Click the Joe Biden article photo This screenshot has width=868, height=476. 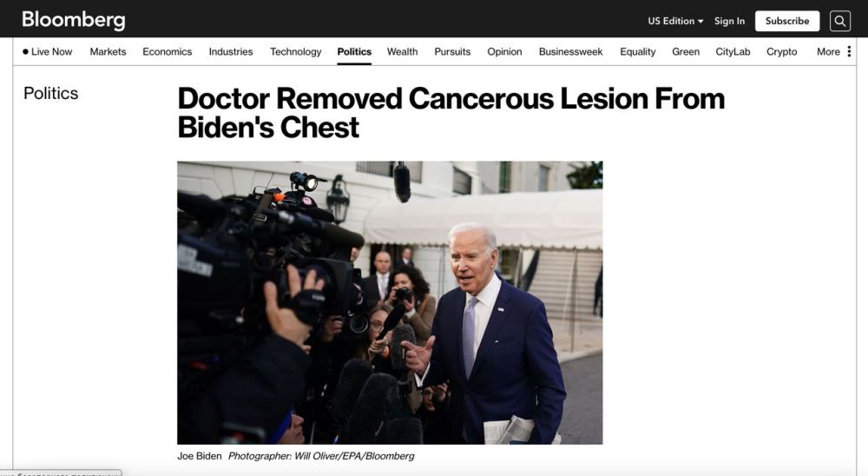390,302
